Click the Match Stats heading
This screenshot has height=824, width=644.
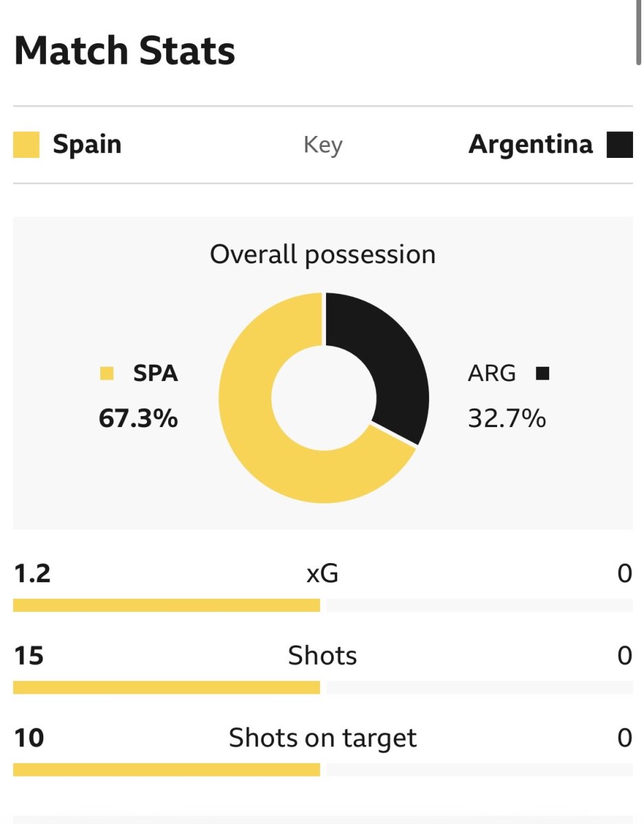pyautogui.click(x=124, y=51)
